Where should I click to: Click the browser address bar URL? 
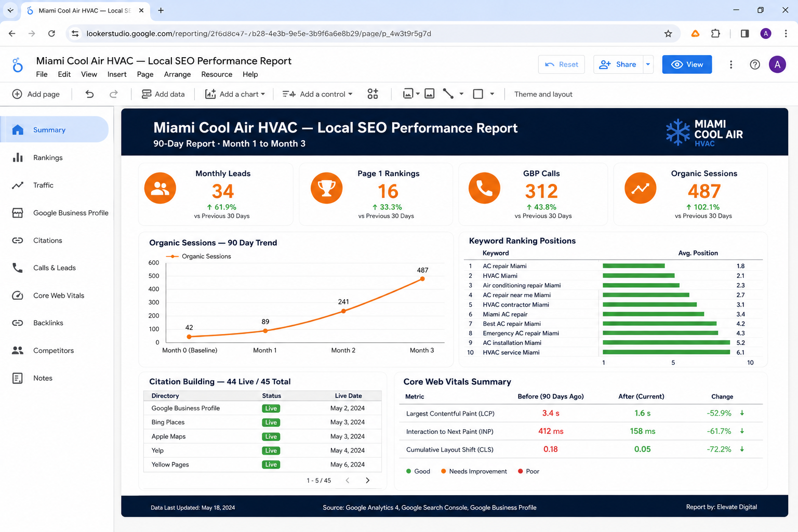pyautogui.click(x=259, y=34)
